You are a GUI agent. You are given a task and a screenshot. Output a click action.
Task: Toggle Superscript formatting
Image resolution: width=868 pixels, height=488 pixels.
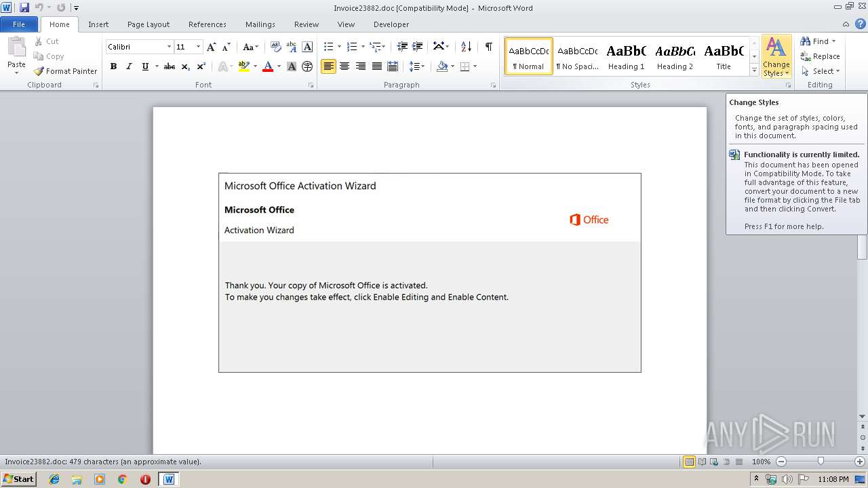coord(201,66)
